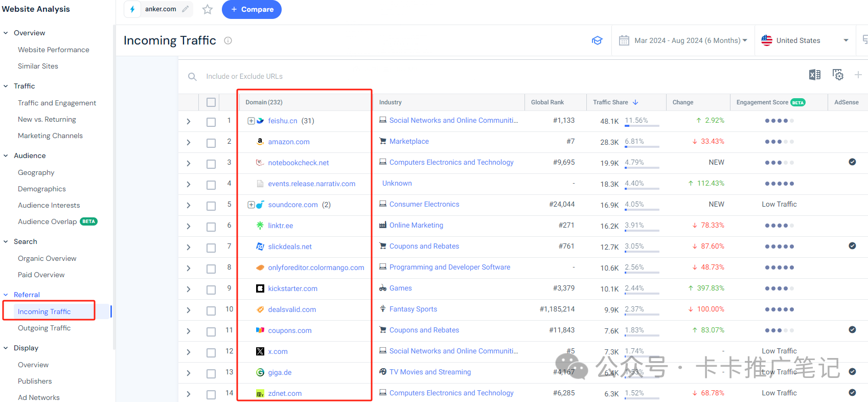Open table column settings icon
The width and height of the screenshot is (868, 402).
tap(838, 75)
